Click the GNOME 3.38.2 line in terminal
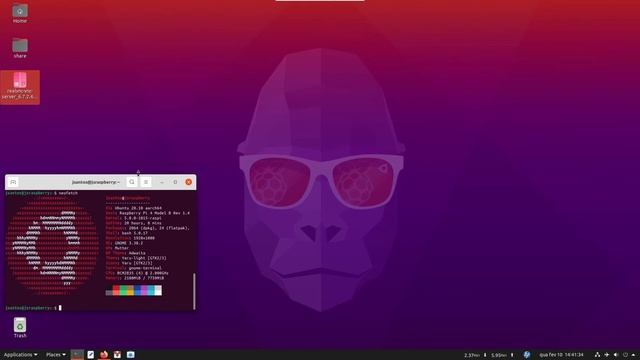 124,243
